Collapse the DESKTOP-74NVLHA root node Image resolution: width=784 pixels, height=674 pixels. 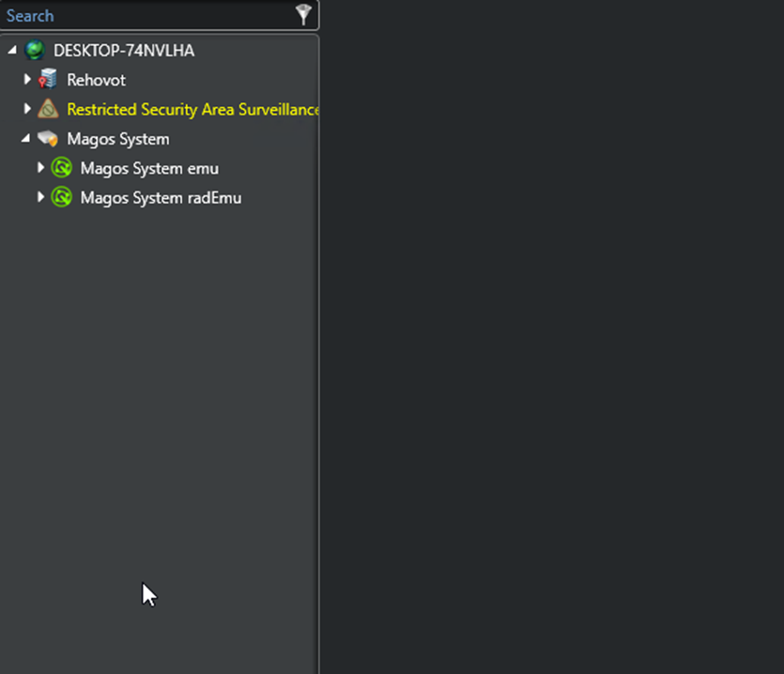[x=12, y=50]
